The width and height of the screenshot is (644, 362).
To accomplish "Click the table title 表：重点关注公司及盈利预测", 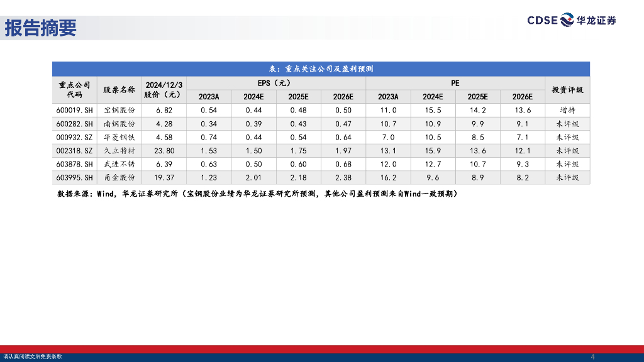I will [321, 69].
